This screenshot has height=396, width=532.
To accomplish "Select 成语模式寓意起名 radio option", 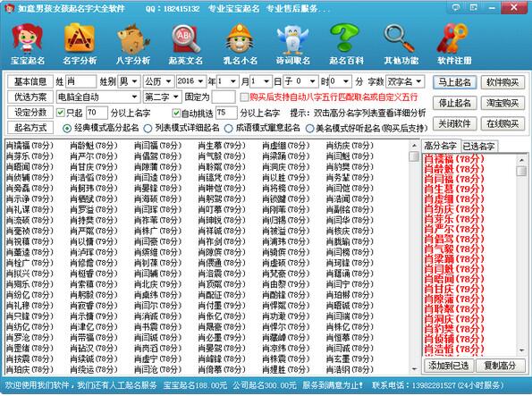I will (228, 129).
